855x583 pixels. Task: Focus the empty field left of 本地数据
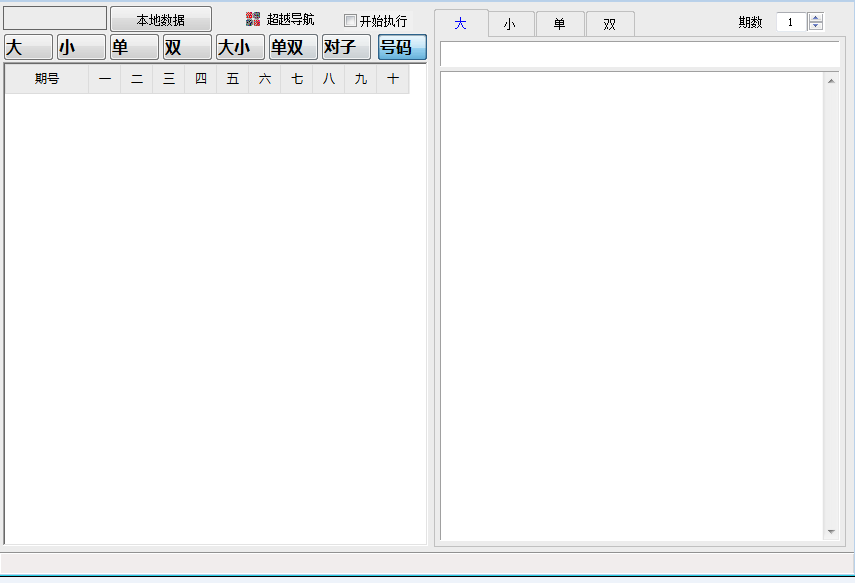[55, 19]
